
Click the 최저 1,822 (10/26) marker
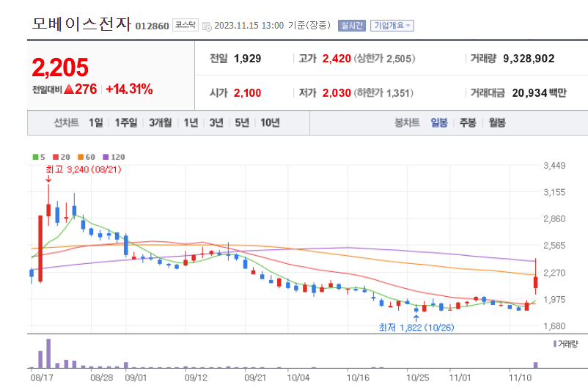tap(416, 328)
